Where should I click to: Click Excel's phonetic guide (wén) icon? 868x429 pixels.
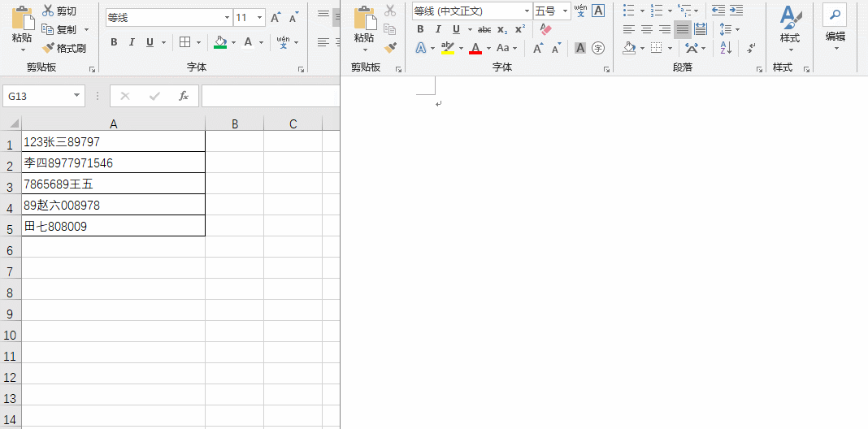(x=283, y=42)
